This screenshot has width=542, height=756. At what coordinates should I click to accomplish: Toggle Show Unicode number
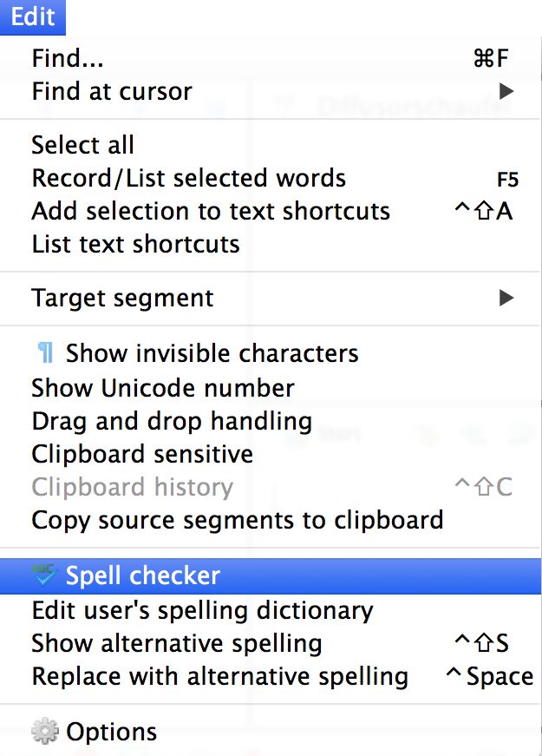pyautogui.click(x=163, y=387)
